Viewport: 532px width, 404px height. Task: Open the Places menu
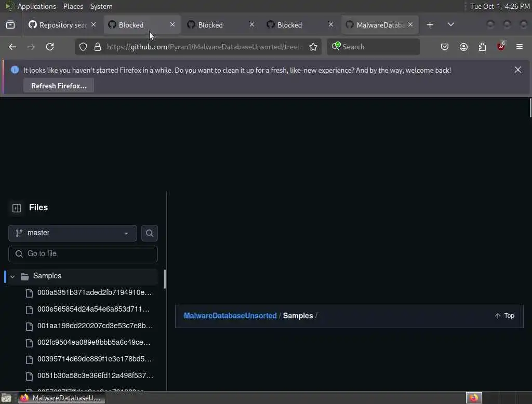(73, 6)
